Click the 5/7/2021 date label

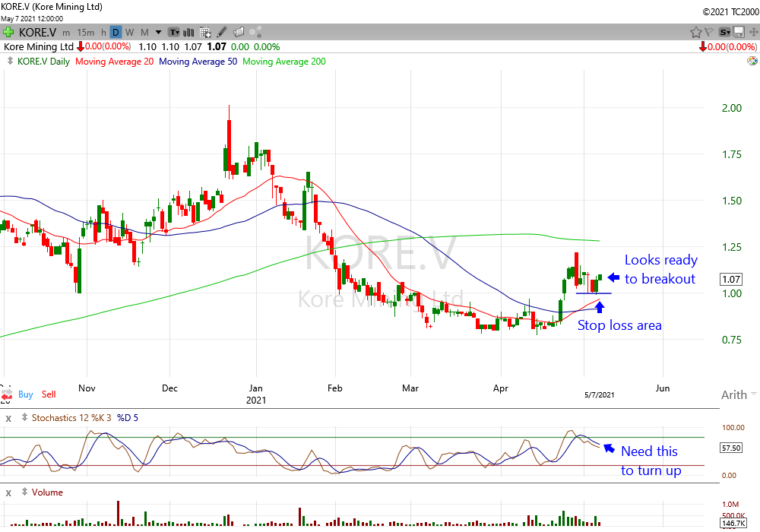pyautogui.click(x=599, y=395)
